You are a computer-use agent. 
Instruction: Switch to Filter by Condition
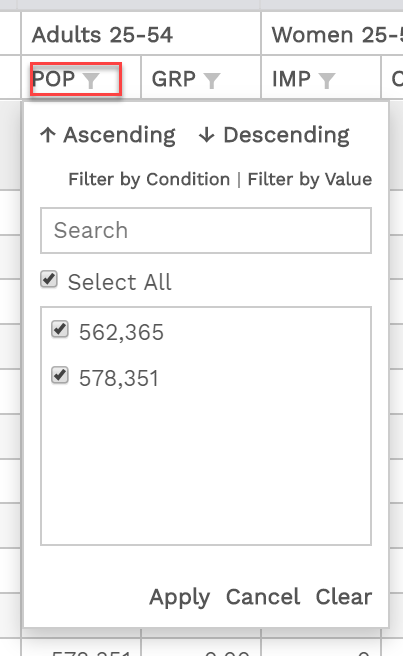pos(149,179)
